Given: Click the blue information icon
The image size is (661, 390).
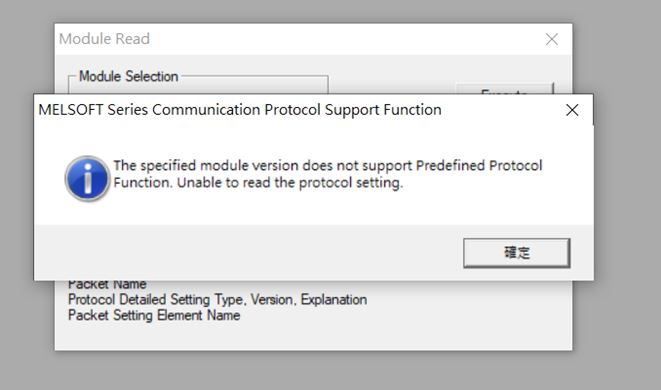Looking at the screenshot, I should point(87,178).
